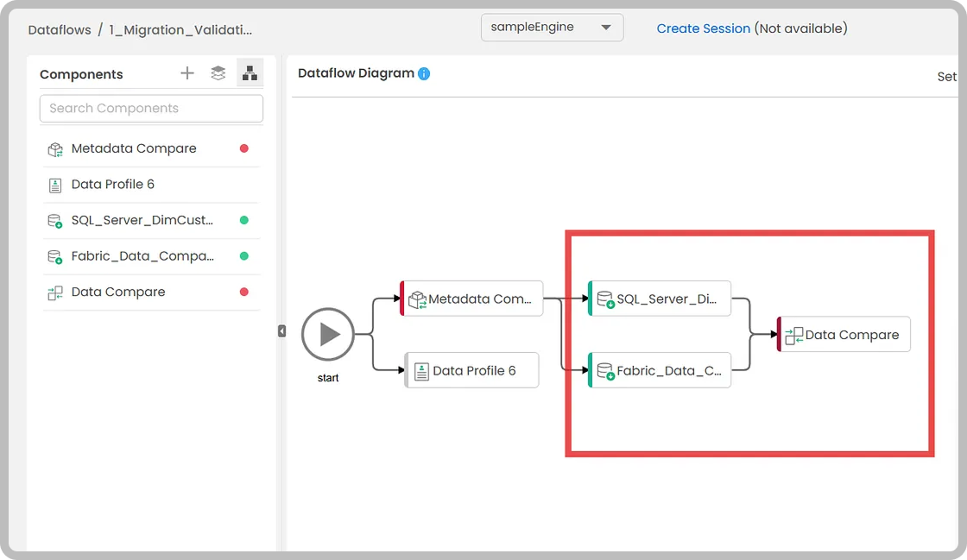Collapse the Components panel with arrow handle

(x=281, y=331)
